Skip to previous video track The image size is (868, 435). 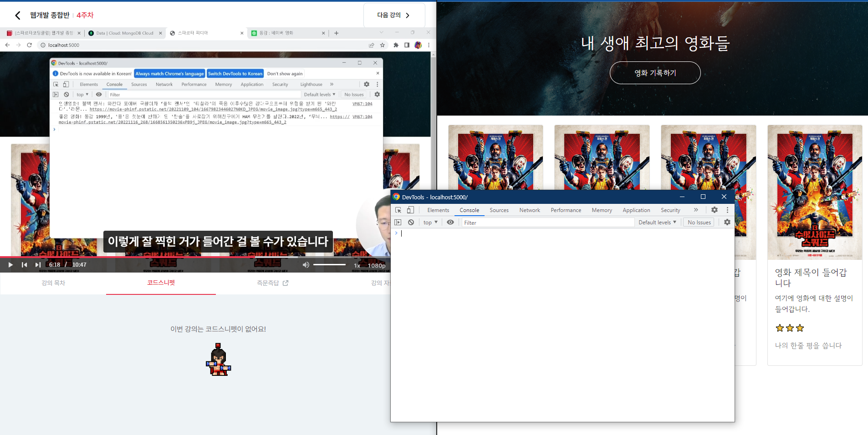[24, 265]
